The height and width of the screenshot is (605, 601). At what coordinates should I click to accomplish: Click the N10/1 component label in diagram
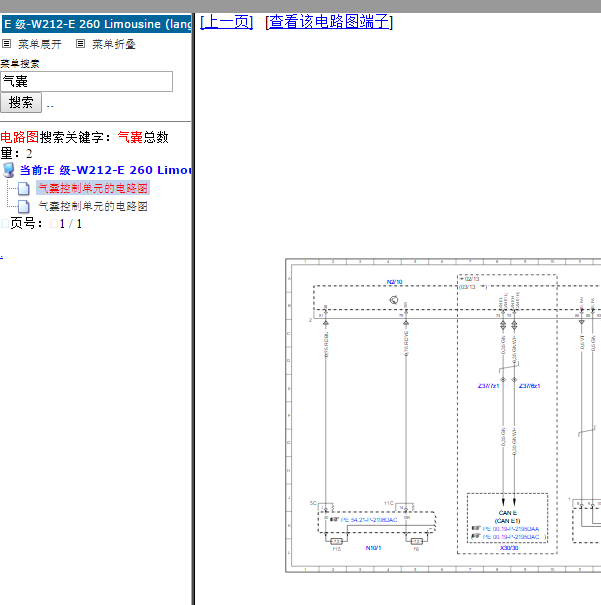point(373,548)
